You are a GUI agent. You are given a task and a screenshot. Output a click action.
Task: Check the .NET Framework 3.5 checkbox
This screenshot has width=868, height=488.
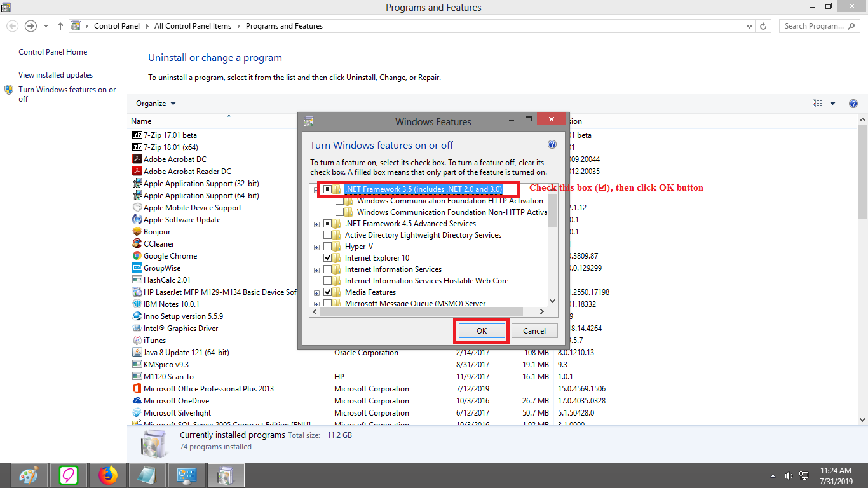327,189
